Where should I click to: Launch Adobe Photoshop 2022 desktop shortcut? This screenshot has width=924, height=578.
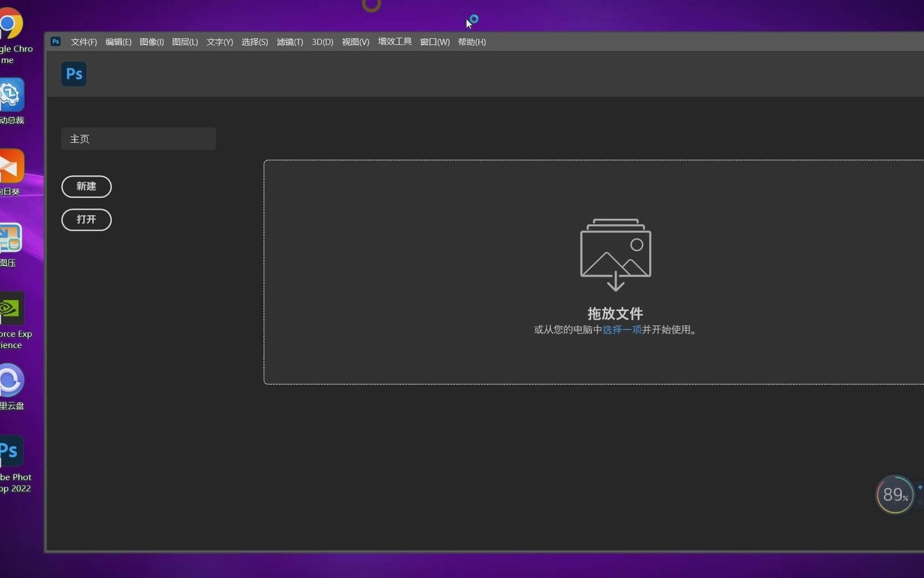[x=10, y=451]
